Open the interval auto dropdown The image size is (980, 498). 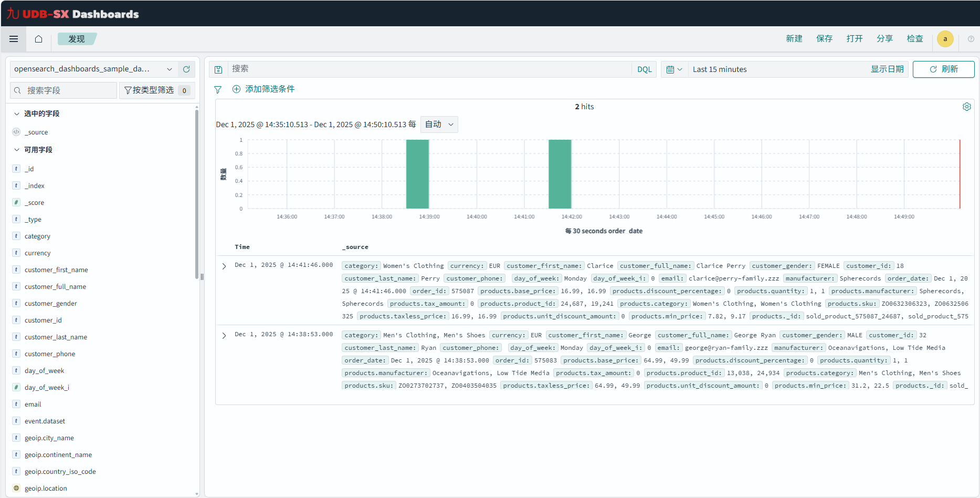coord(439,124)
